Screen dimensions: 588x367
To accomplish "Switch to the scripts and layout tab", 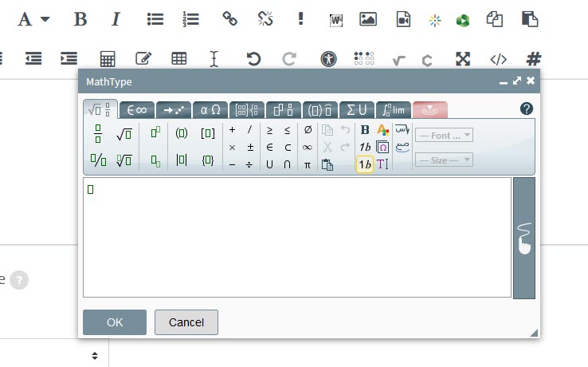I will 284,110.
